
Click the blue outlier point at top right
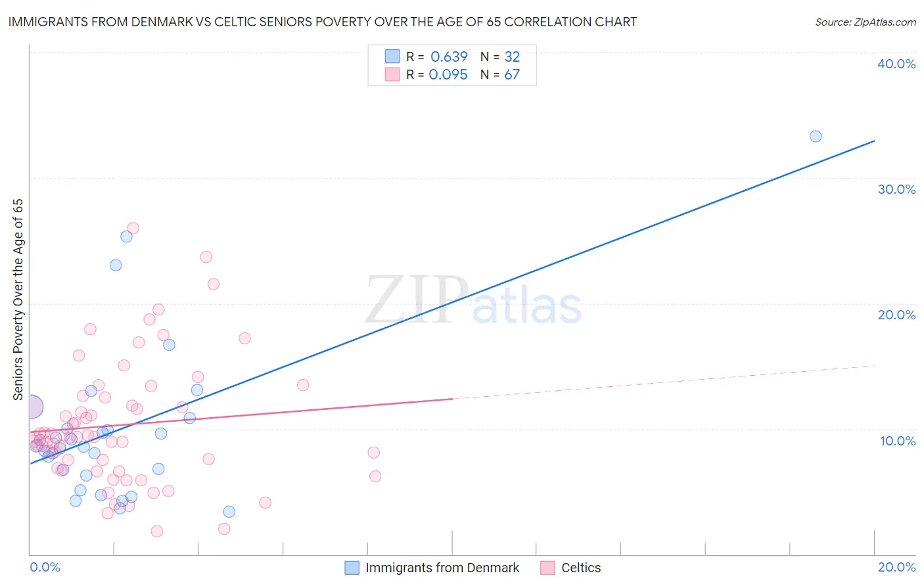816,137
